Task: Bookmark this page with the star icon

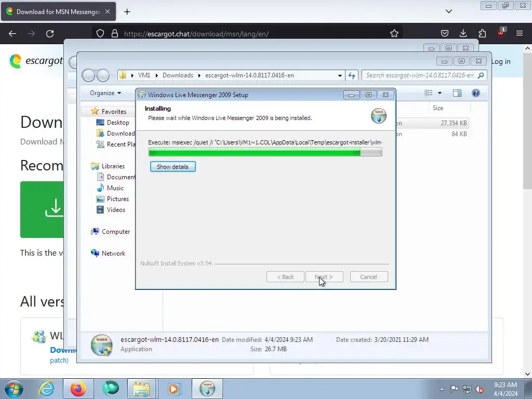Action: click(x=394, y=34)
